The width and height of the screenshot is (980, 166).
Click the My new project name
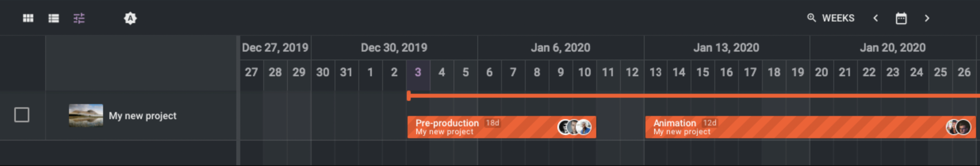click(142, 116)
